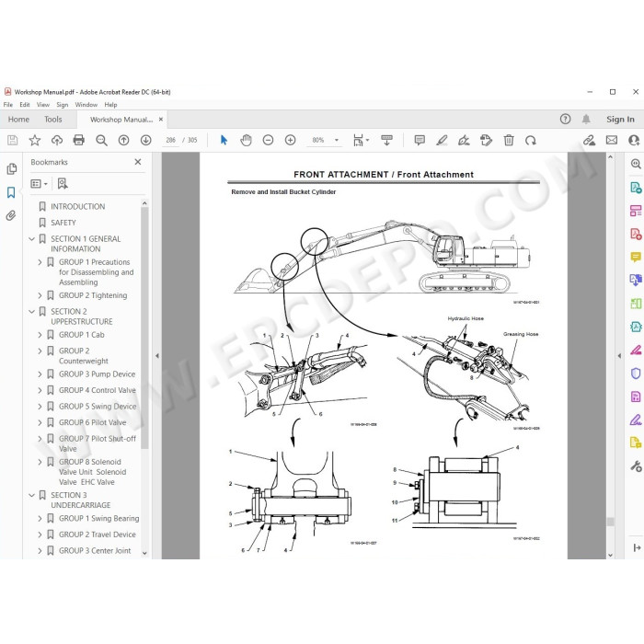Close the Bookmarks panel

point(138,162)
